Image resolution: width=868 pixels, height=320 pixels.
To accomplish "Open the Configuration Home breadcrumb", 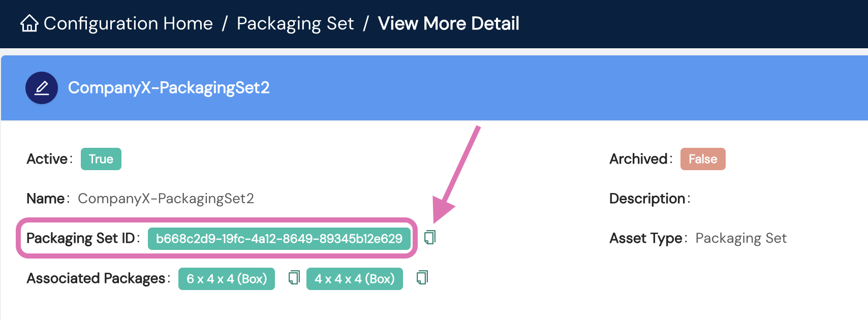I will 128,23.
